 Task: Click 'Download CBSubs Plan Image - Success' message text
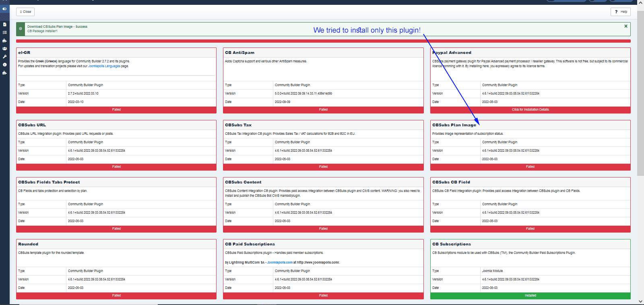57,27
